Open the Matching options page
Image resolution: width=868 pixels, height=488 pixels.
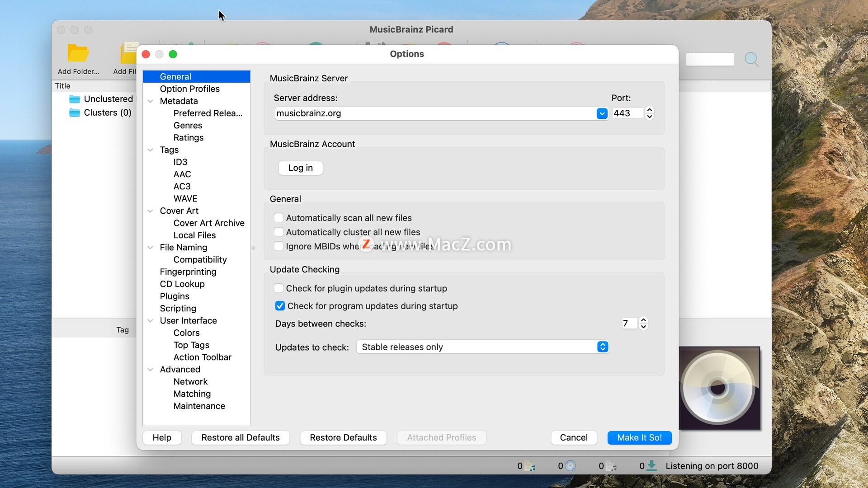[x=192, y=394]
